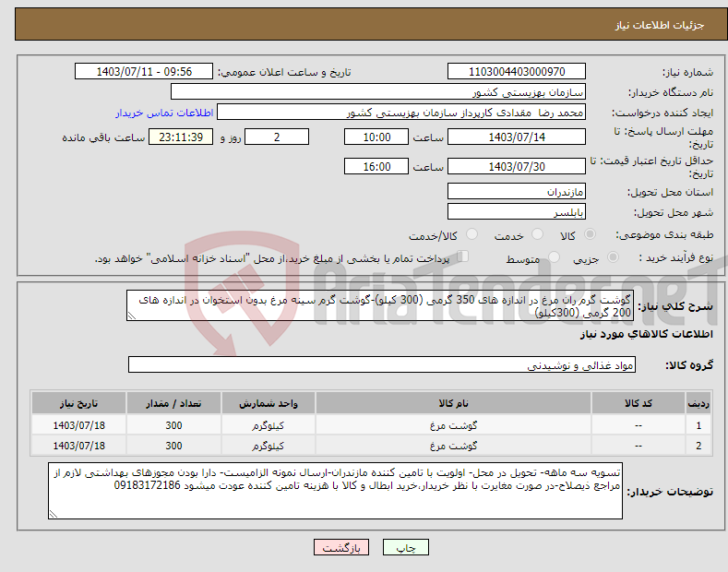This screenshot has width=728, height=572.
Task: Click the تاریخ نیاز column header
Action: [78, 403]
